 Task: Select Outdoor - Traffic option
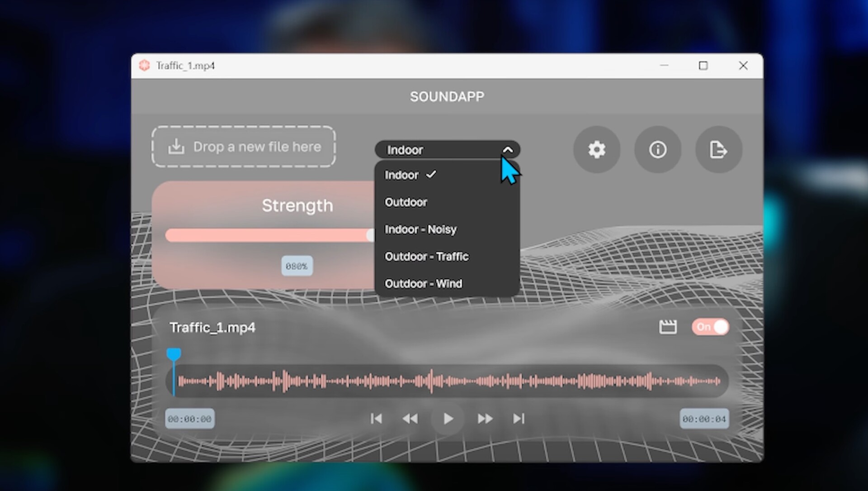(426, 257)
